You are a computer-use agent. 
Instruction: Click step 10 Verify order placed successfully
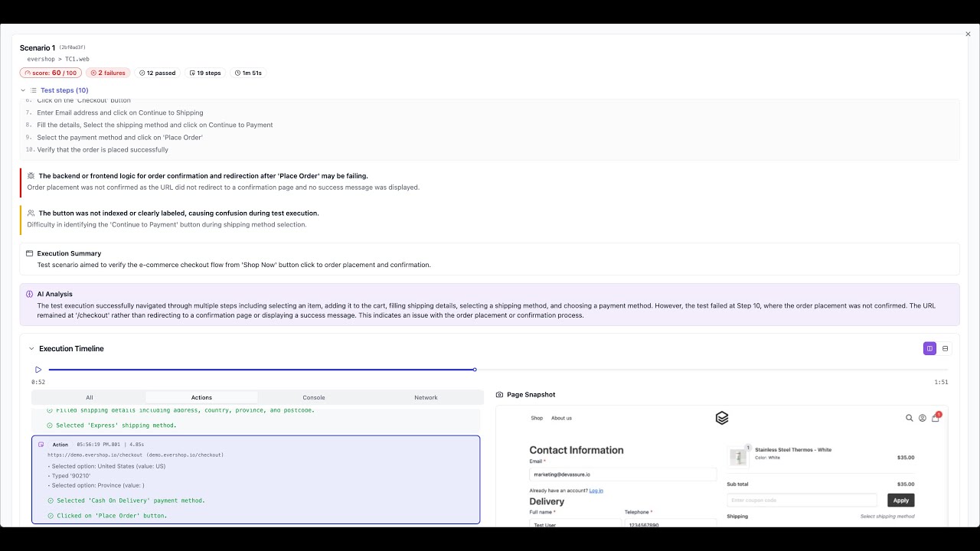(103, 150)
